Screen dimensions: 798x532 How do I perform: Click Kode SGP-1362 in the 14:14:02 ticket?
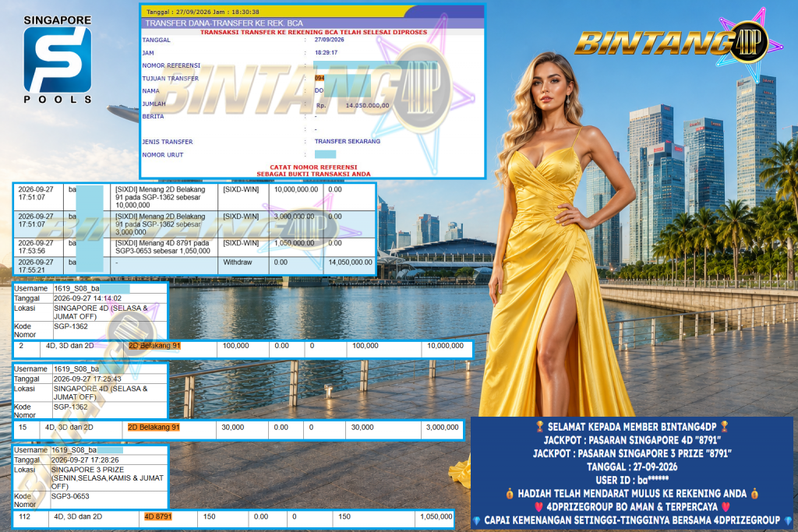(71, 326)
